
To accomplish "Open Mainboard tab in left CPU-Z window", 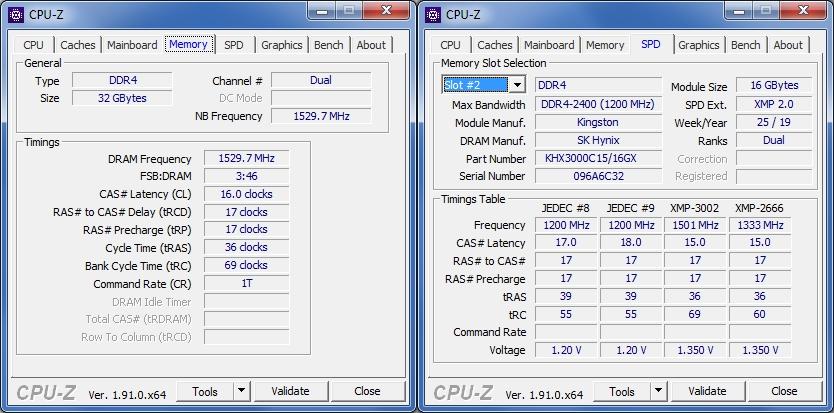I will tap(132, 45).
